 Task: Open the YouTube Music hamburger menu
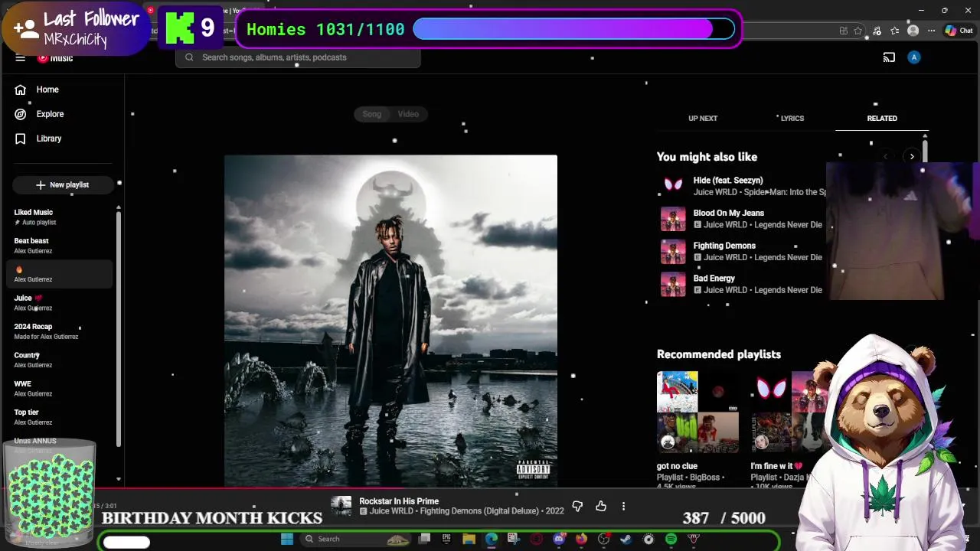pos(21,57)
